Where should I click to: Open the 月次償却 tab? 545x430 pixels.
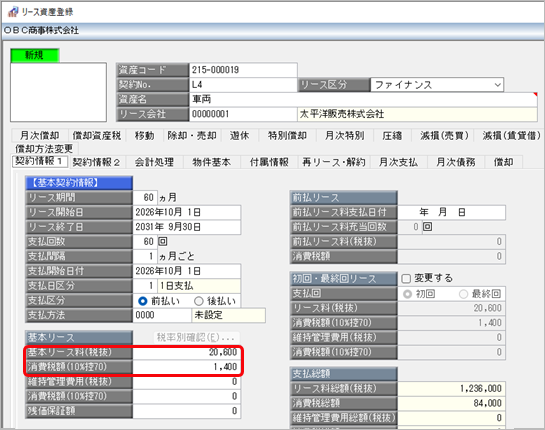click(x=39, y=135)
